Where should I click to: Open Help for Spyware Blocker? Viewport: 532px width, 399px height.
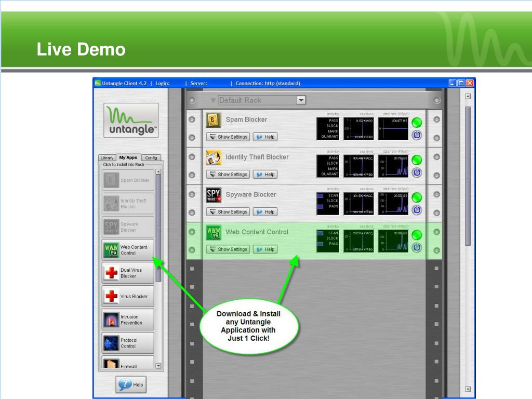265,212
